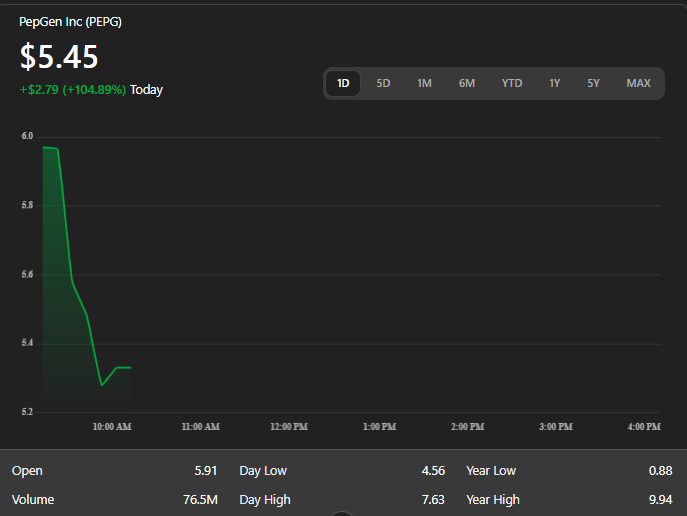The height and width of the screenshot is (516, 687).
Task: Click the 5.8 price axis label
Action: pos(27,205)
